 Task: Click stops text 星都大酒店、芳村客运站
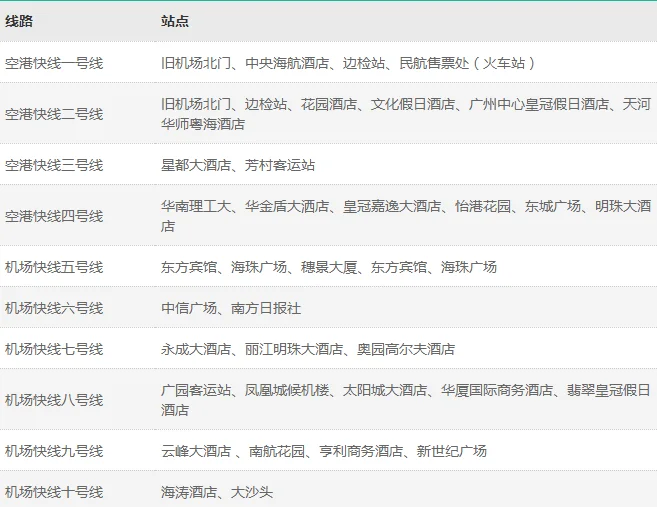[238, 165]
